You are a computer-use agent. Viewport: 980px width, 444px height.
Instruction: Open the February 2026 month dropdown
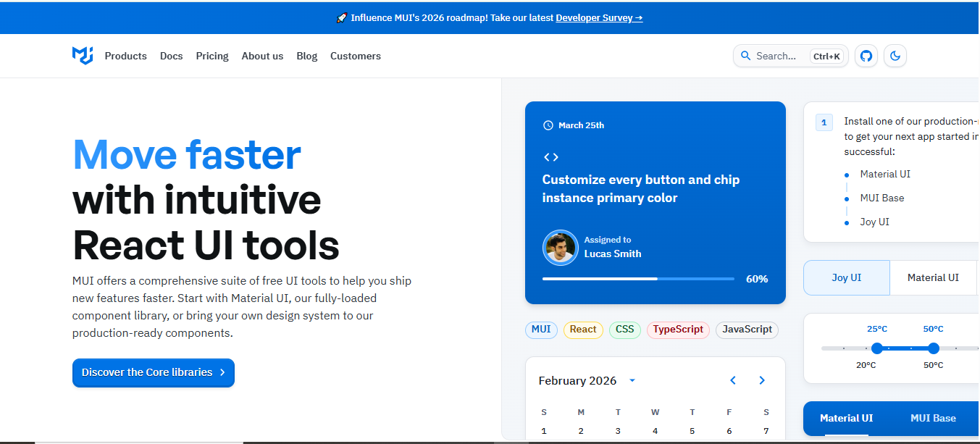[632, 380]
